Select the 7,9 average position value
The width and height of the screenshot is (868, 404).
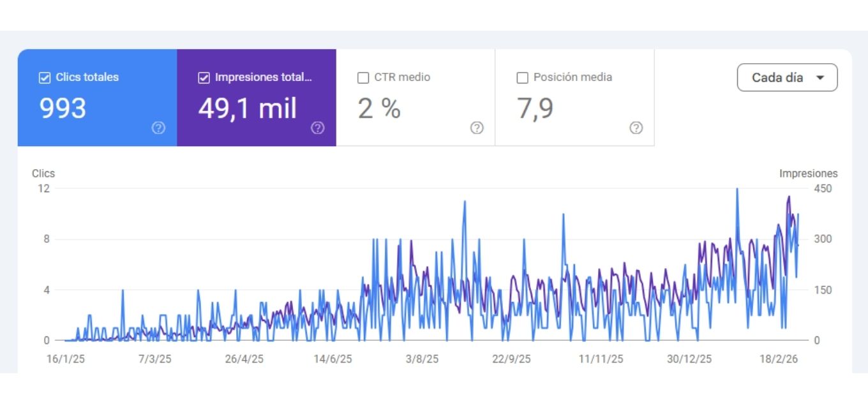(534, 108)
